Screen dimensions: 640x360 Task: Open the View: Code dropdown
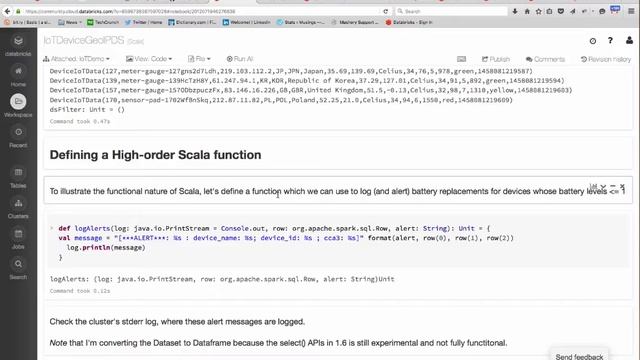click(149, 59)
